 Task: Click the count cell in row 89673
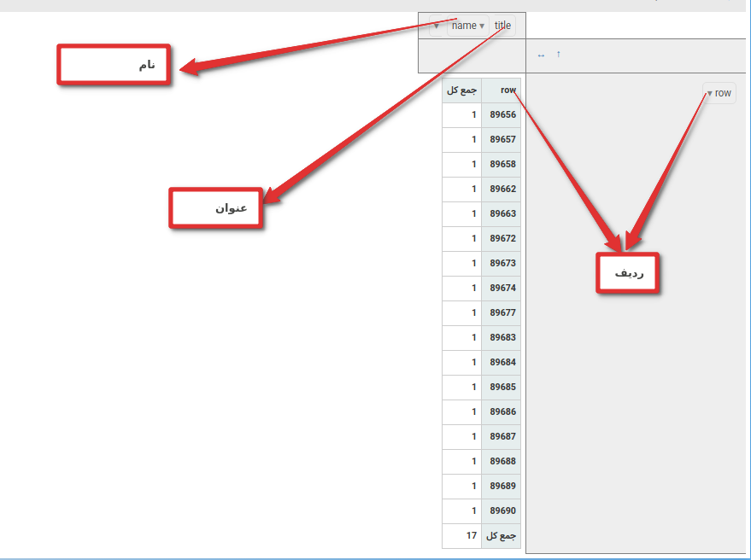click(x=461, y=264)
